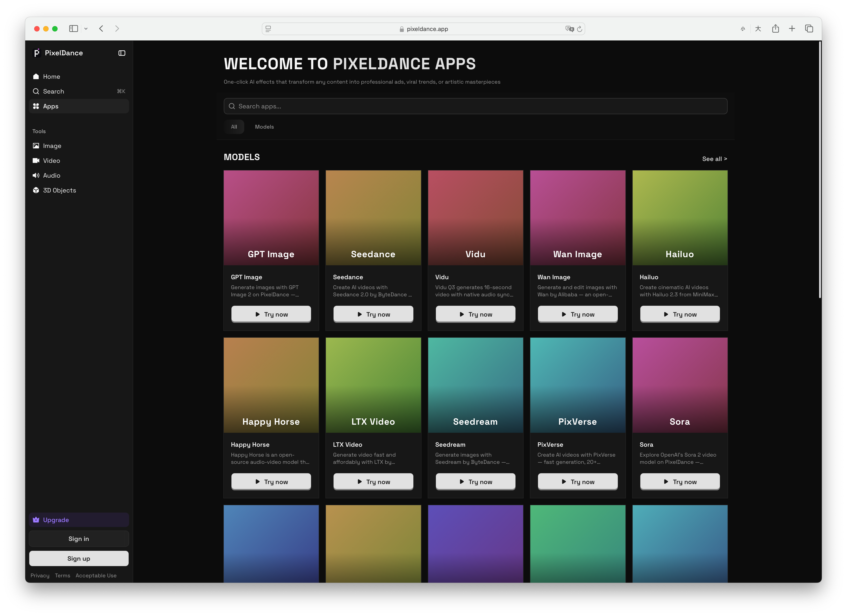Go back with Safari back arrow

click(x=101, y=29)
